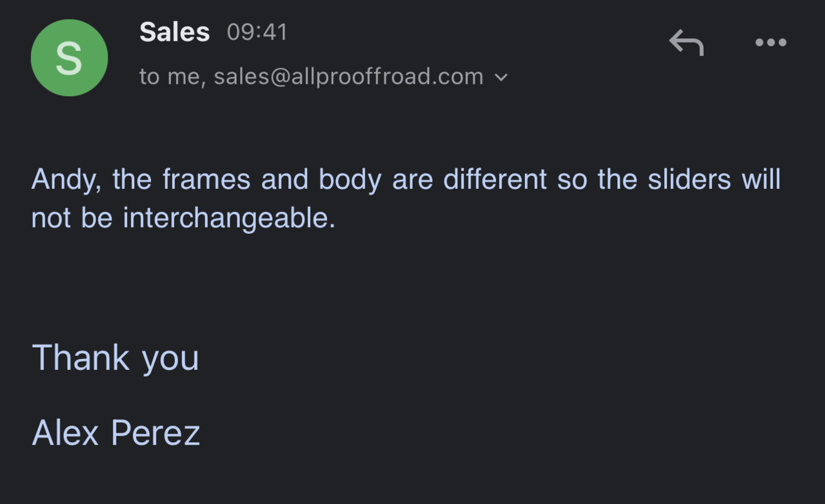
Task: Tap the word 'frames' in the email body
Action: (206, 179)
